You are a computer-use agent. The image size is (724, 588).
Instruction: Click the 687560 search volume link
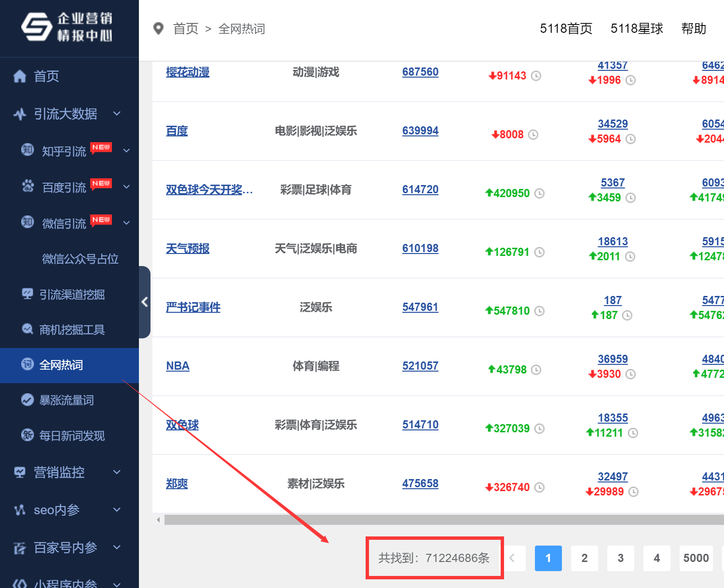(420, 71)
